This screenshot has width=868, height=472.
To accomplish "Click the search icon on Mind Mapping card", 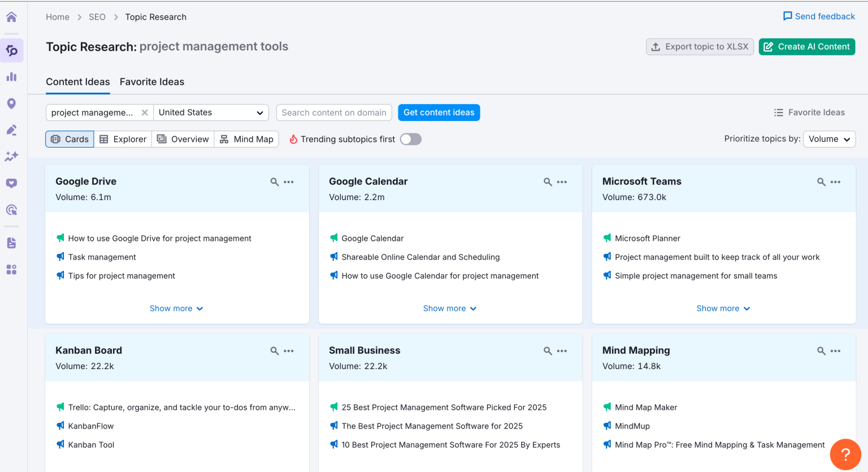I will (821, 351).
